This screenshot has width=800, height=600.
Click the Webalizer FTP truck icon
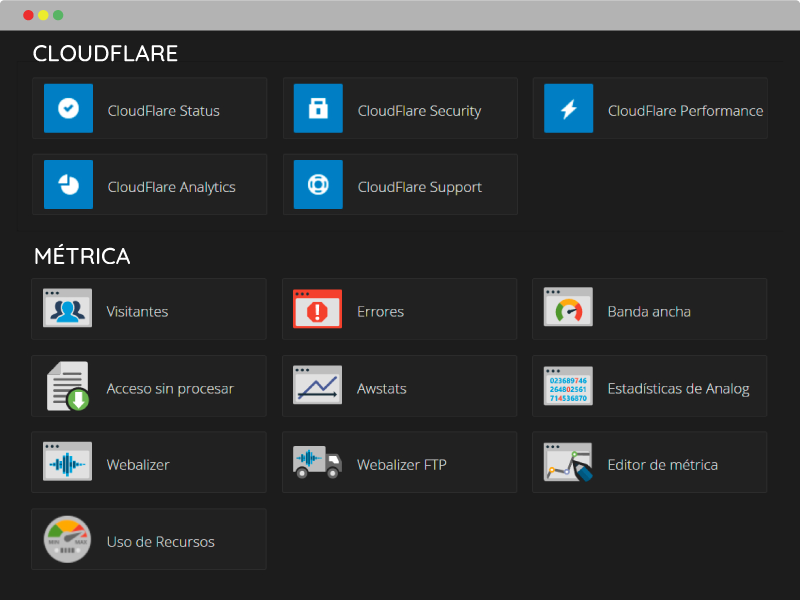(x=317, y=462)
